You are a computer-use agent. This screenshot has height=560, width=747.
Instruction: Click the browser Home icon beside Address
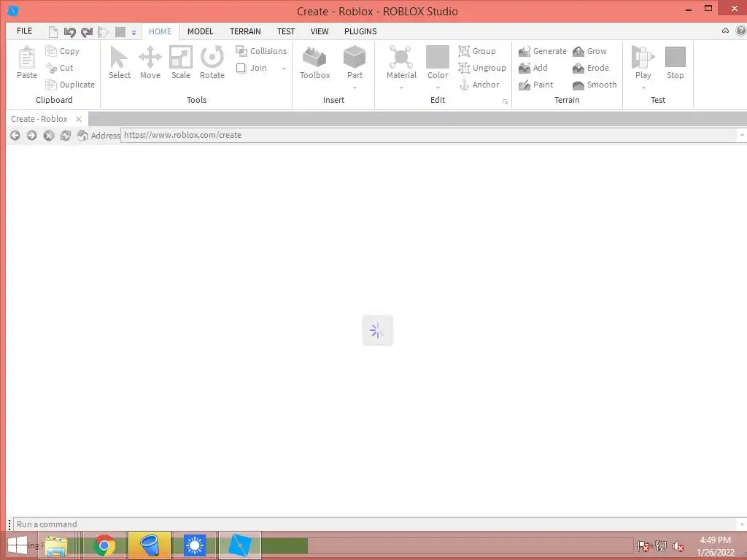pyautogui.click(x=82, y=135)
